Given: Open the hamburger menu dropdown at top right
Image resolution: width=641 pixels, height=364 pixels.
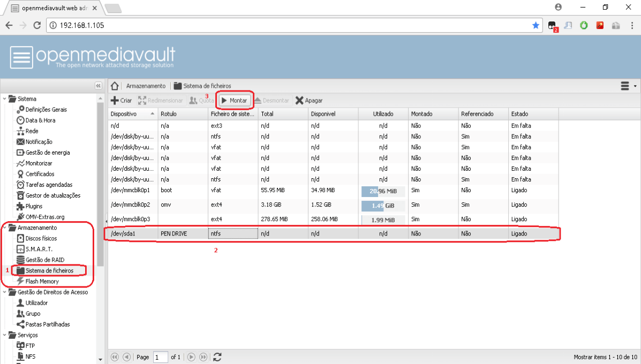Looking at the screenshot, I should pos(627,86).
